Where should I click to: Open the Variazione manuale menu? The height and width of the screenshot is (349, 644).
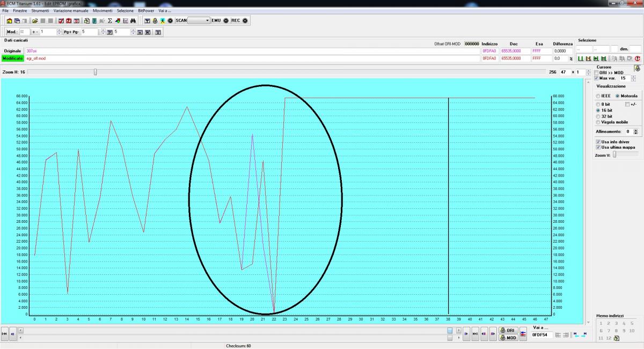(x=71, y=11)
